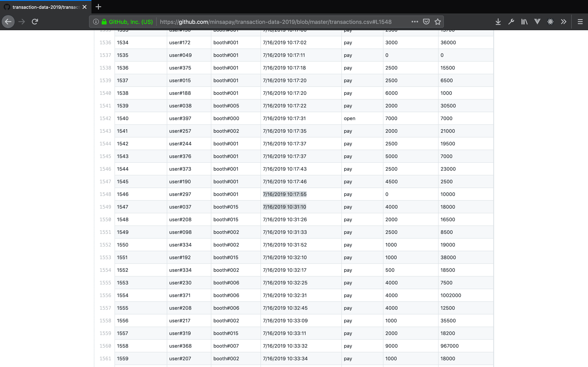Open the Firefox hamburger menu
588x367 pixels.
(580, 22)
